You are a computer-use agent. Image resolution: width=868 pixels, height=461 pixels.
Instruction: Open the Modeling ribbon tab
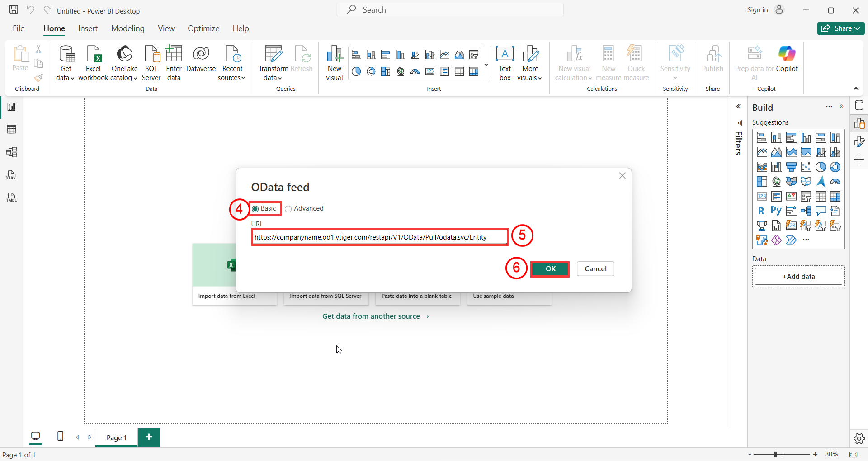coord(127,28)
